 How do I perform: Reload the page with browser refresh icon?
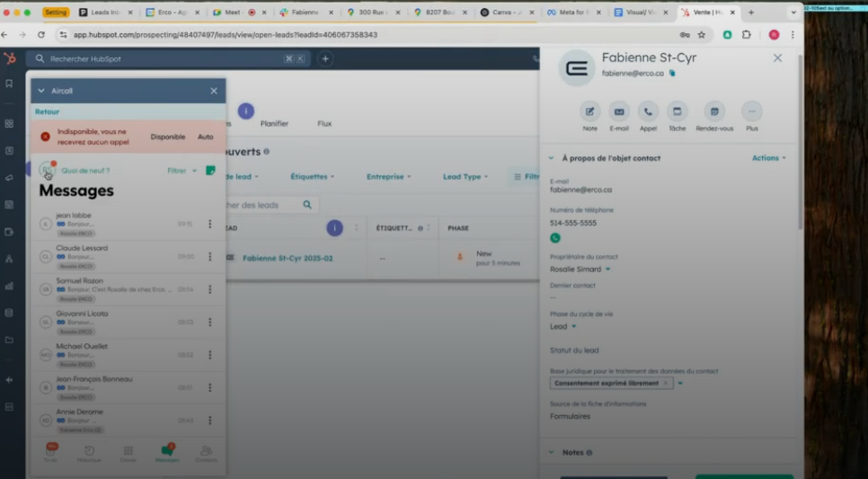click(x=41, y=34)
